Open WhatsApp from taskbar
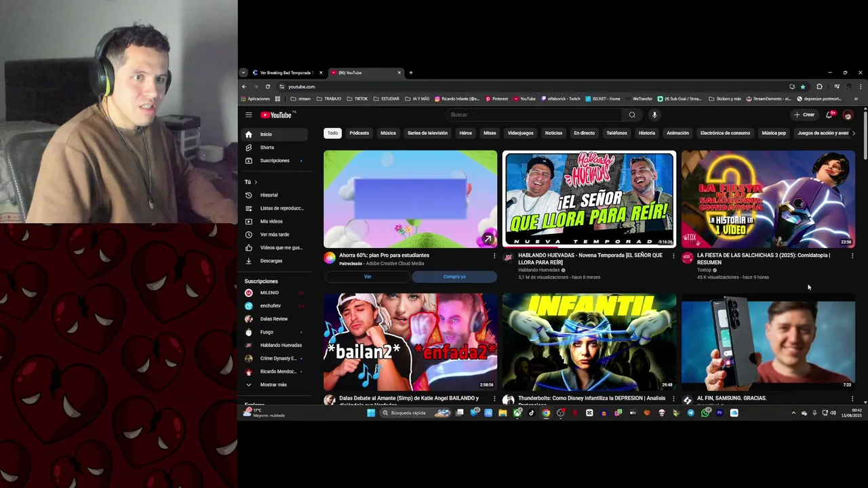 click(x=705, y=413)
